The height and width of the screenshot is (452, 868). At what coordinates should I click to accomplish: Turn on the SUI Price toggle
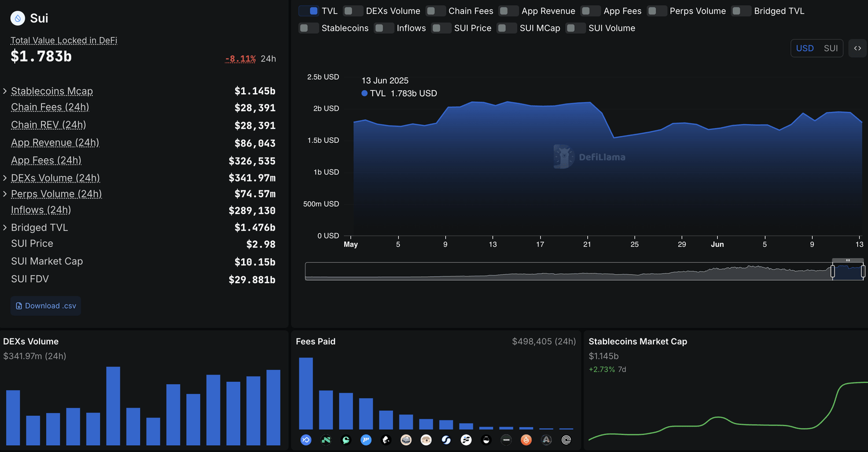[x=441, y=28]
